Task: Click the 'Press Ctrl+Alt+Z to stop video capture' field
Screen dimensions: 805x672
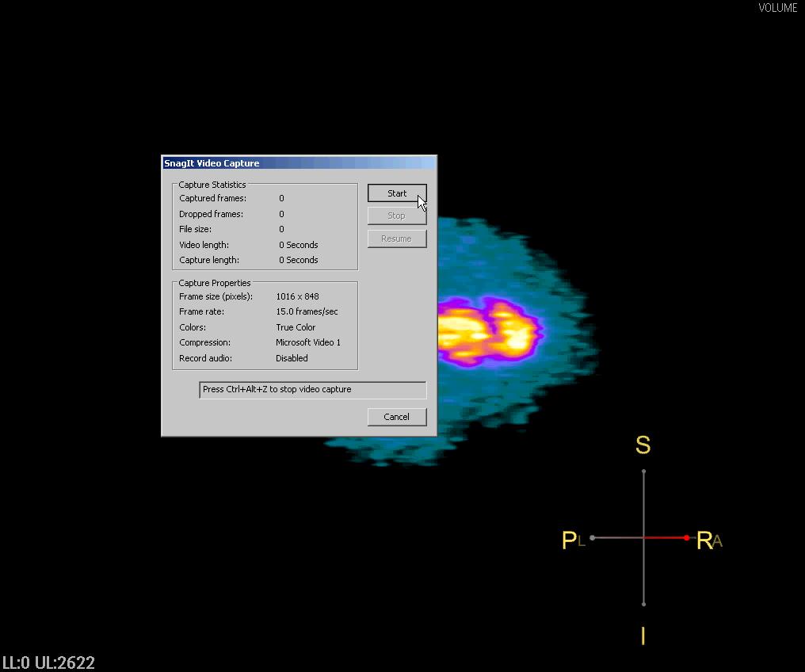Action: [312, 390]
